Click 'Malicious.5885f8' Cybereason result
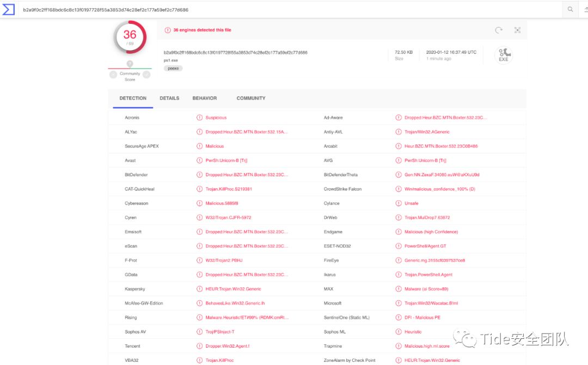This screenshot has width=588, height=365. 222,203
